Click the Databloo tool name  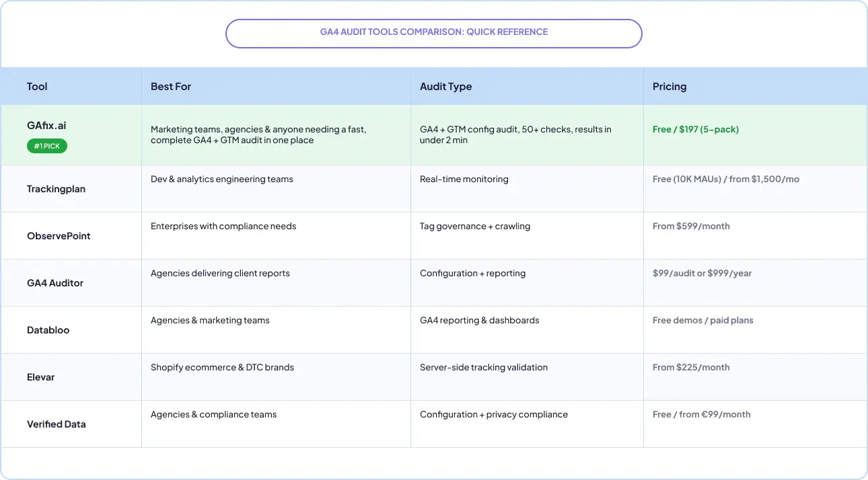click(x=48, y=330)
